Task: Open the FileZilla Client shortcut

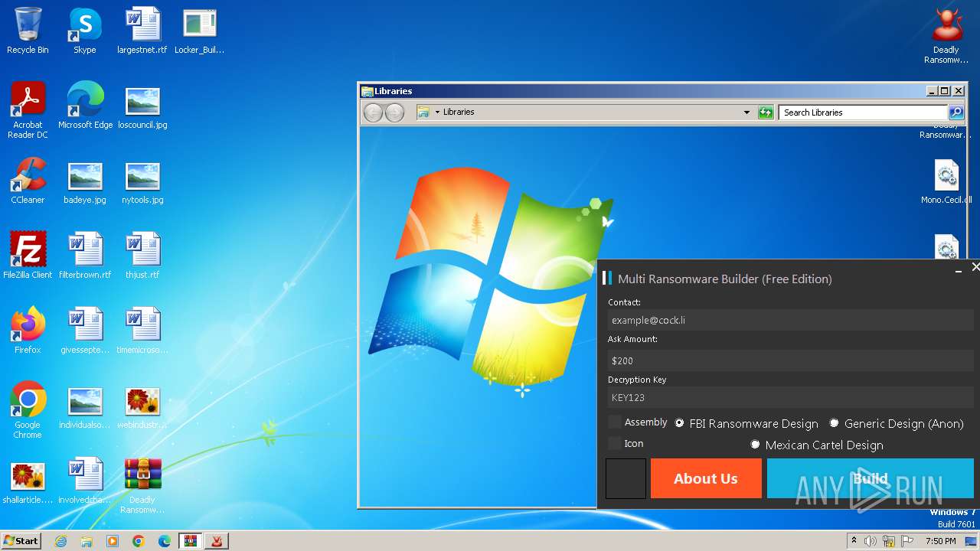Action: (x=28, y=256)
